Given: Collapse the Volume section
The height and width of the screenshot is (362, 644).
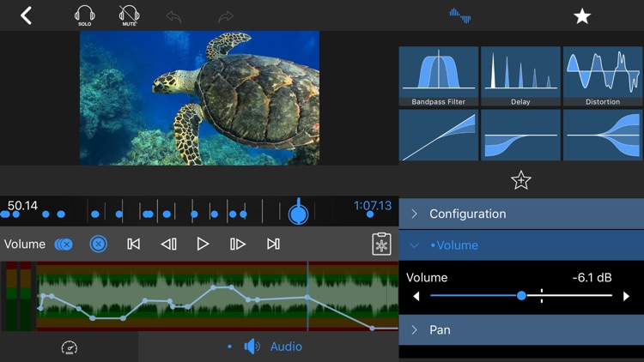Looking at the screenshot, I should pos(521,245).
